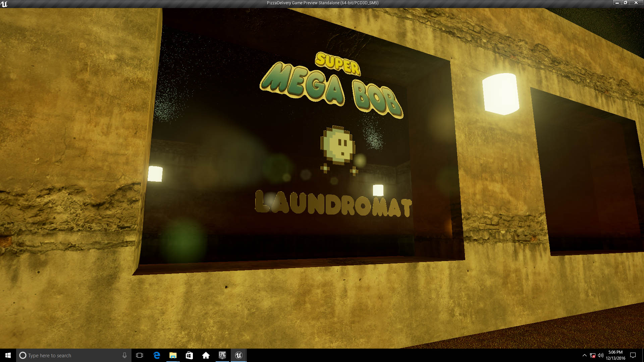This screenshot has width=644, height=362.
Task: Open the Windows Store taskbar icon
Action: coord(189,355)
